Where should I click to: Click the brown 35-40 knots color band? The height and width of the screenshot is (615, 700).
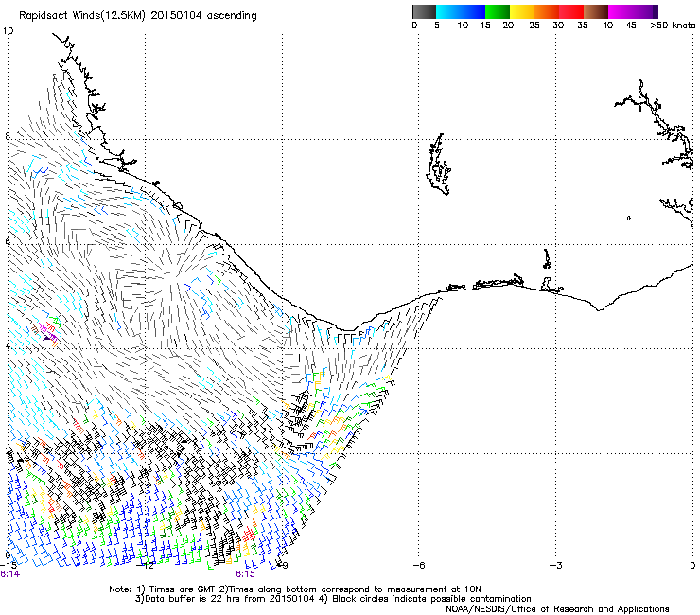click(596, 11)
